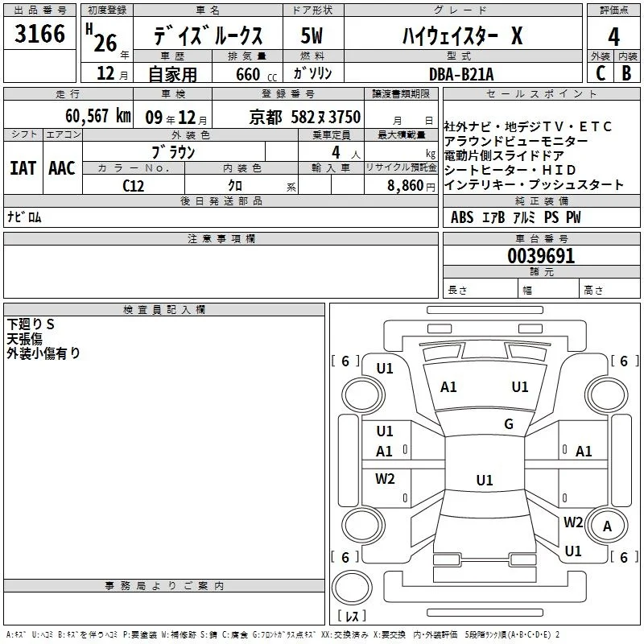This screenshot has width=644, height=644.
Task: Click the damage code legend line
Action: 283,634
